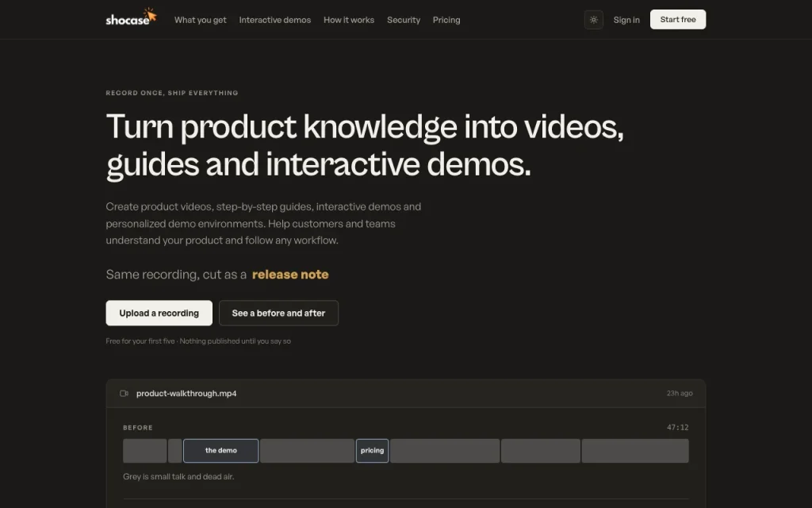Viewport: 812px width, 508px height.
Task: Click the video file icon beside product-walkthrough.mp4
Action: (124, 394)
